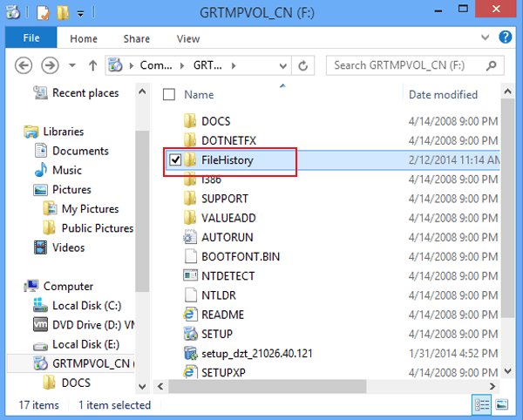Expand the ribbon with the chevron
The image size is (523, 420).
[x=485, y=37]
